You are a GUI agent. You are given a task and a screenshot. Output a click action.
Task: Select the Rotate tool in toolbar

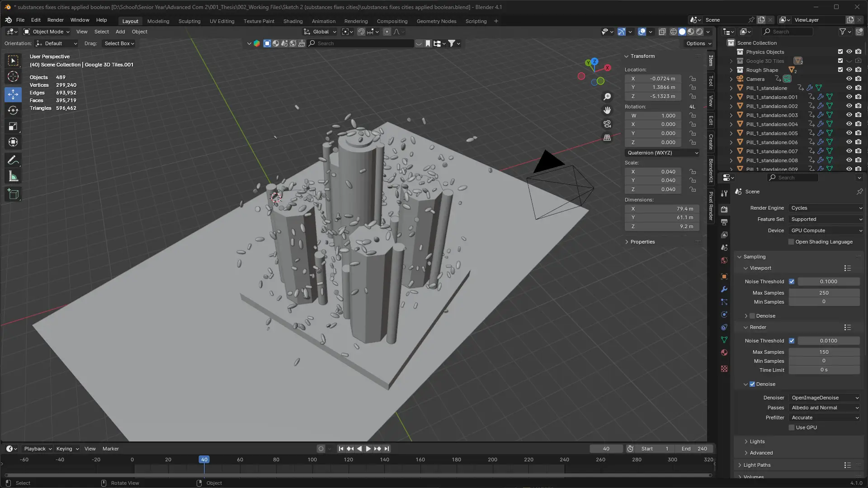13,110
